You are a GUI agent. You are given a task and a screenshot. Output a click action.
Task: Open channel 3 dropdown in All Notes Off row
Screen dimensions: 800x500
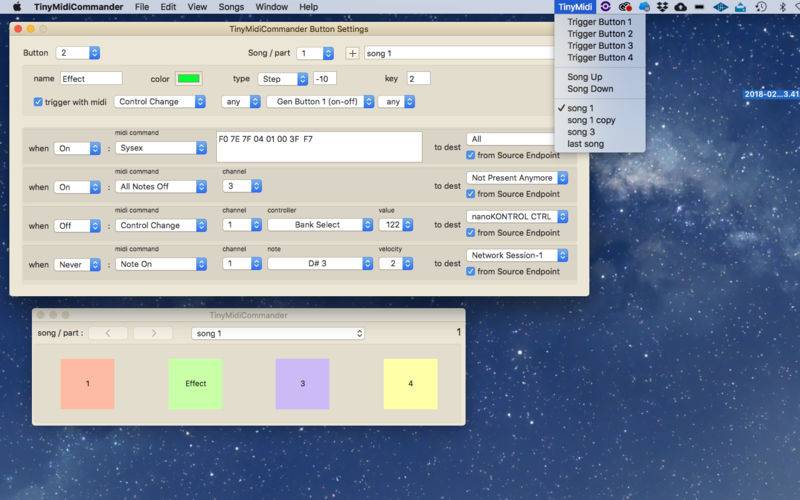242,186
